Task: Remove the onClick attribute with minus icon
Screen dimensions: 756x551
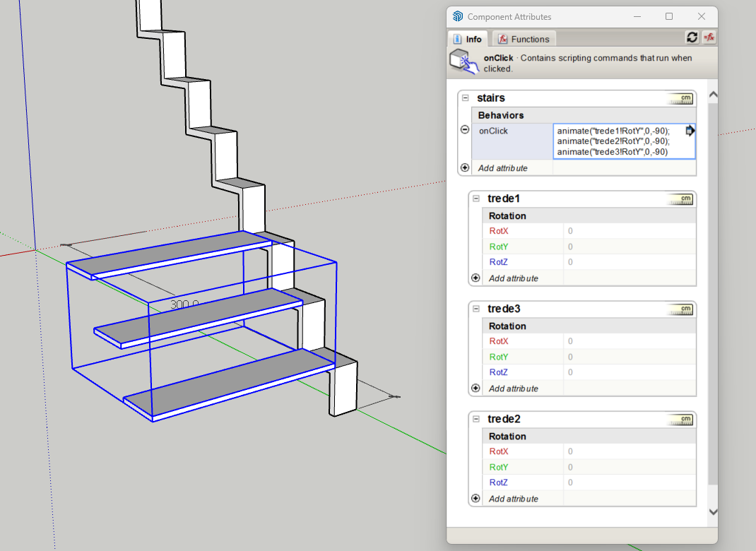Action: 465,130
